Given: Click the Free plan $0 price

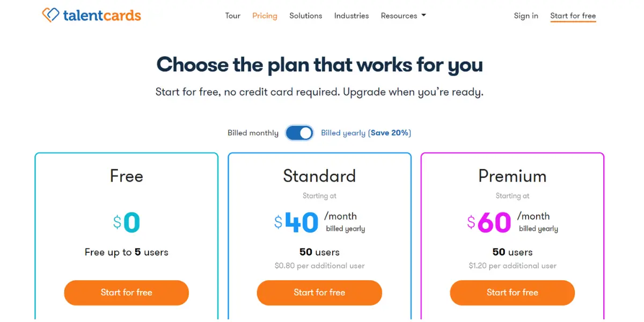Looking at the screenshot, I should 127,222.
